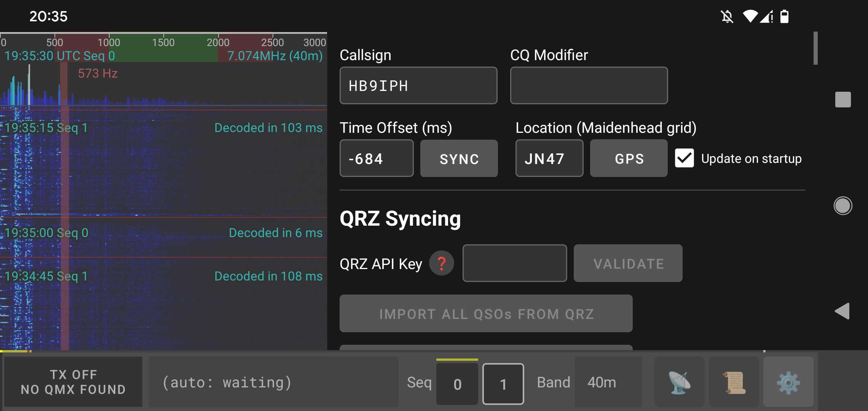Open the 40m band selector
Screen dimensions: 868x411
point(602,382)
